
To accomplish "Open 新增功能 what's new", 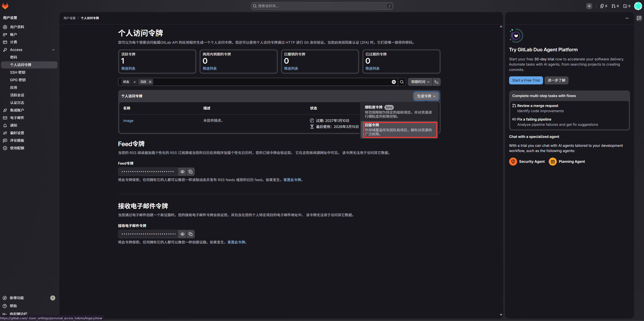I will (x=29, y=298).
